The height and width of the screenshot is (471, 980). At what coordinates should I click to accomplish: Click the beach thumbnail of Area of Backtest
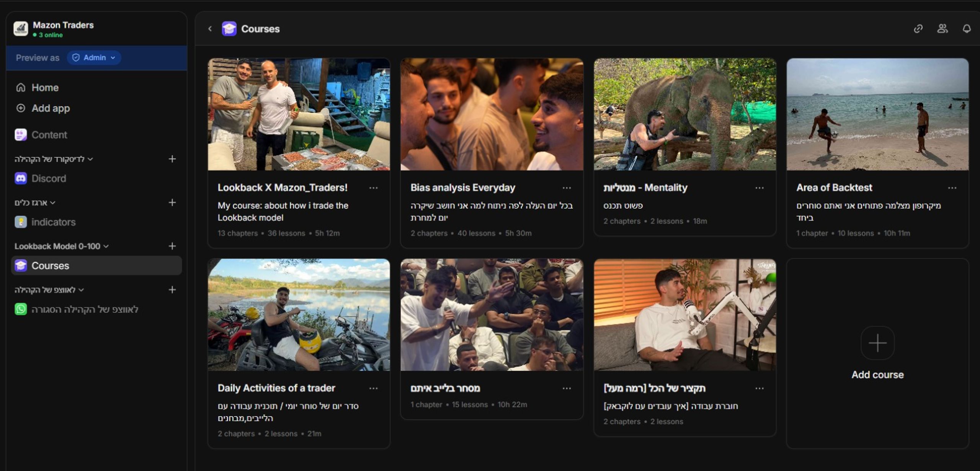point(877,114)
